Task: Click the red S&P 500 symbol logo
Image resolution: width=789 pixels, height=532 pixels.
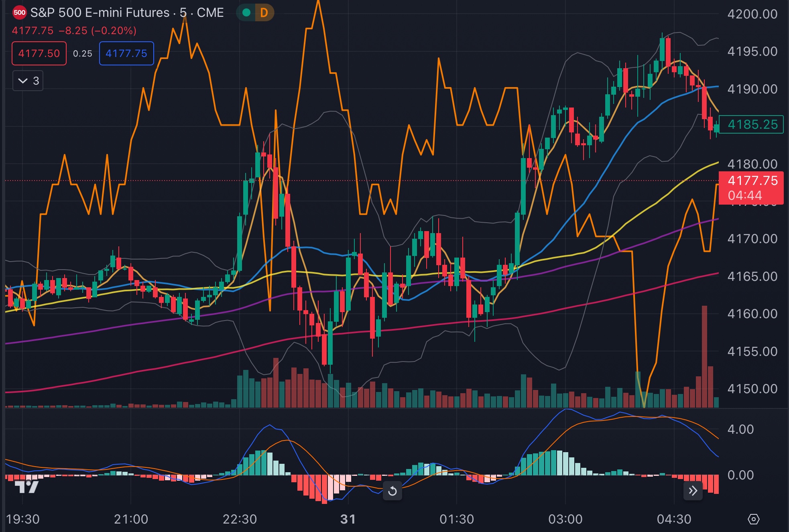Action: 19,12
